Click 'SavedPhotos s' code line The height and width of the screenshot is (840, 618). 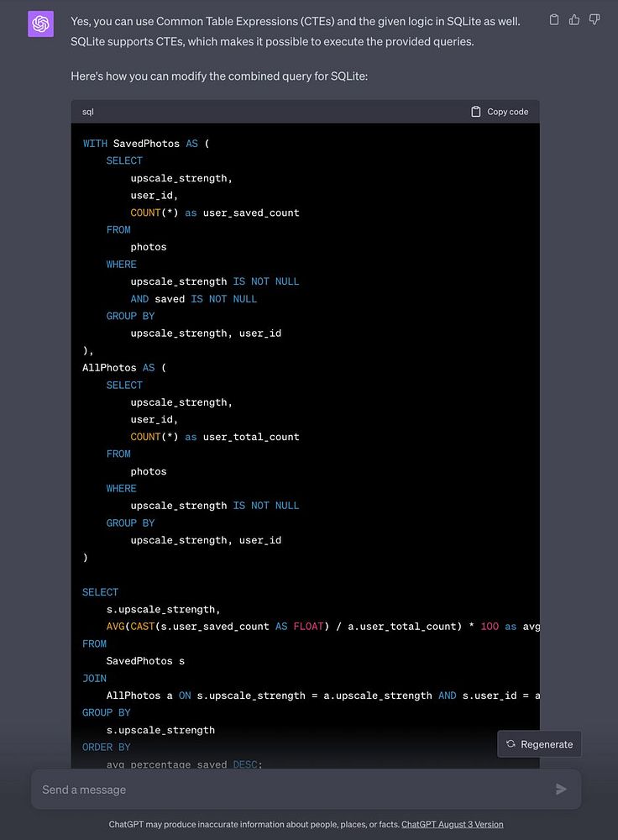click(x=145, y=661)
